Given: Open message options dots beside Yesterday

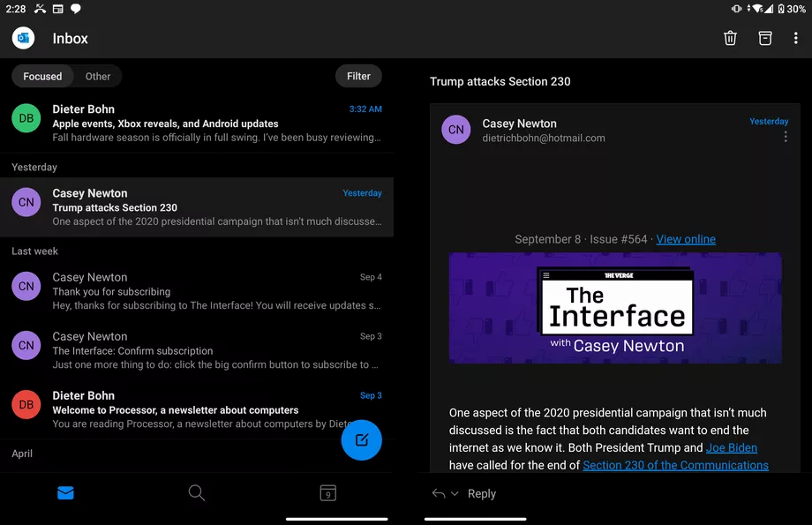Looking at the screenshot, I should 785,137.
